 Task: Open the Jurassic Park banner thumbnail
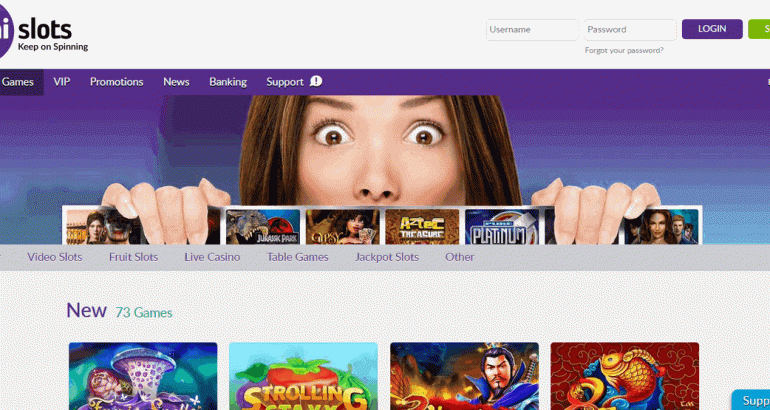tap(263, 227)
